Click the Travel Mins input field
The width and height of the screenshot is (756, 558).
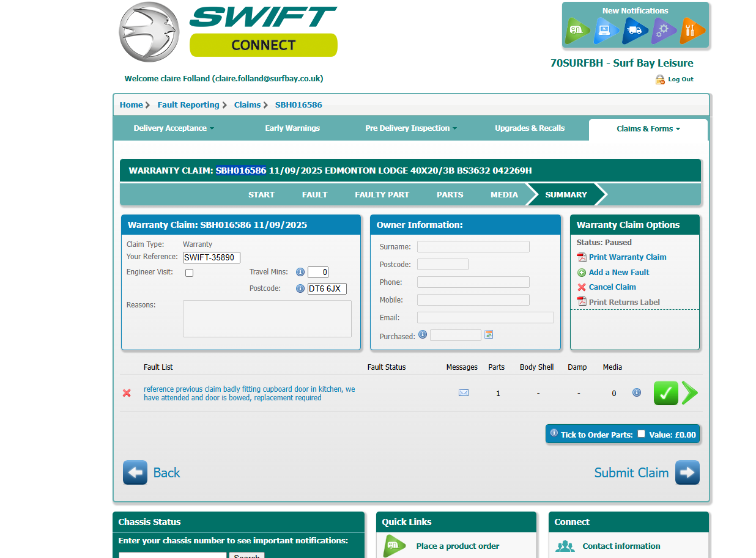[x=318, y=273]
